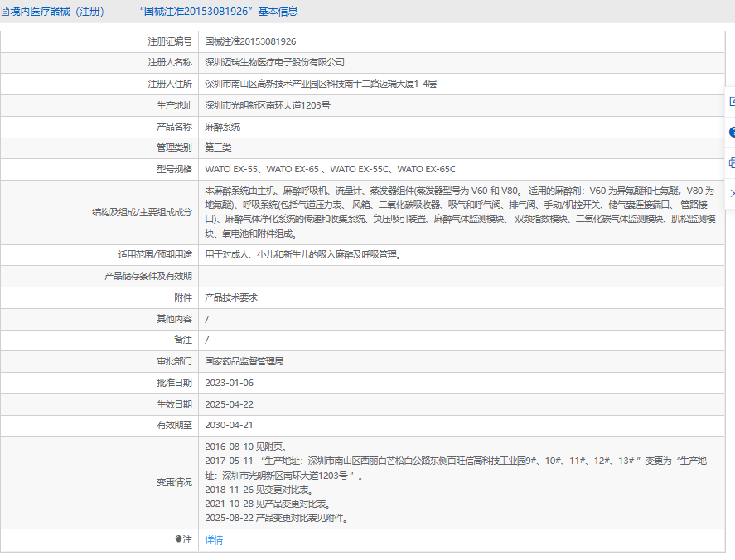Expand the right sidebar chevron arrow
The width and height of the screenshot is (735, 560).
pos(733,193)
